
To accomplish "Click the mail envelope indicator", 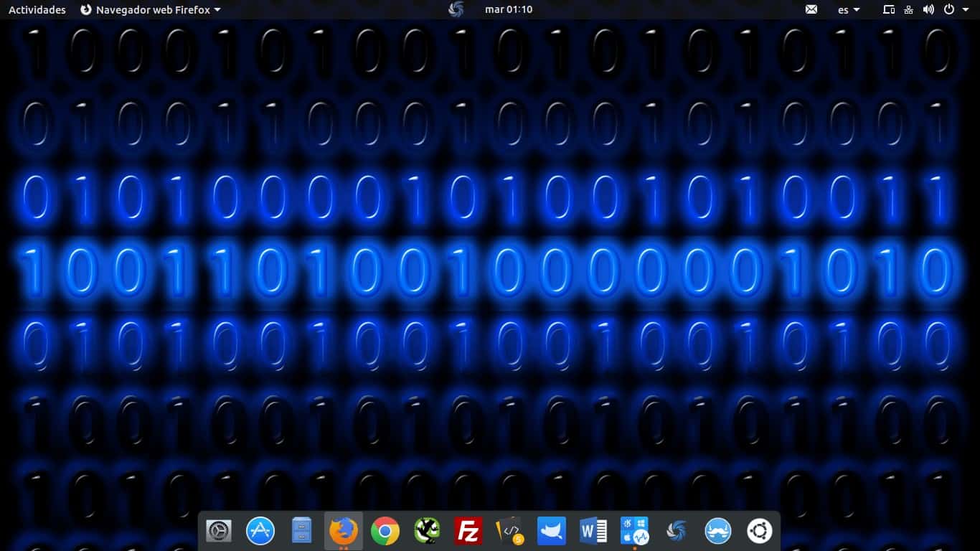I will (x=811, y=9).
